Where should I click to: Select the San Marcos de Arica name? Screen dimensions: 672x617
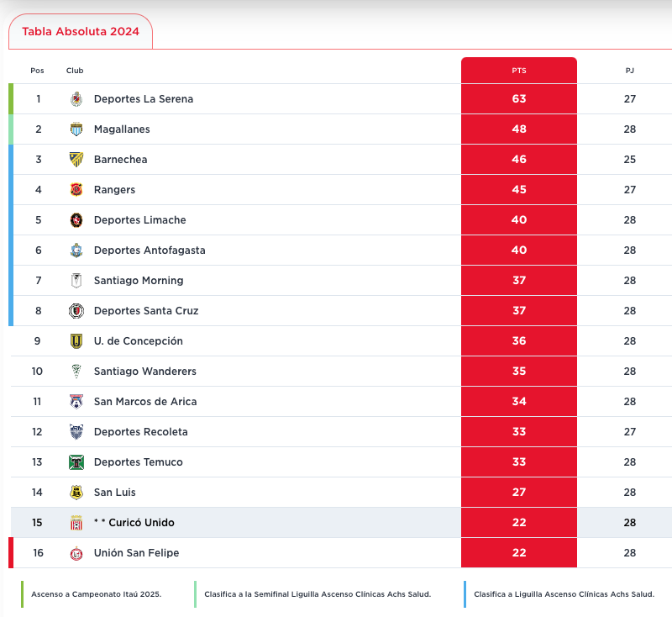pyautogui.click(x=145, y=402)
